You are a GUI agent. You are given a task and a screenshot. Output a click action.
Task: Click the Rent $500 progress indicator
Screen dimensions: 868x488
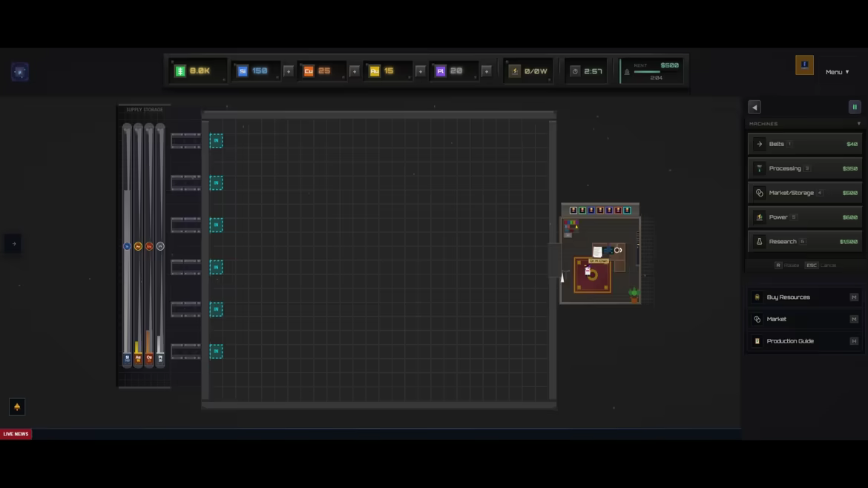tap(652, 71)
